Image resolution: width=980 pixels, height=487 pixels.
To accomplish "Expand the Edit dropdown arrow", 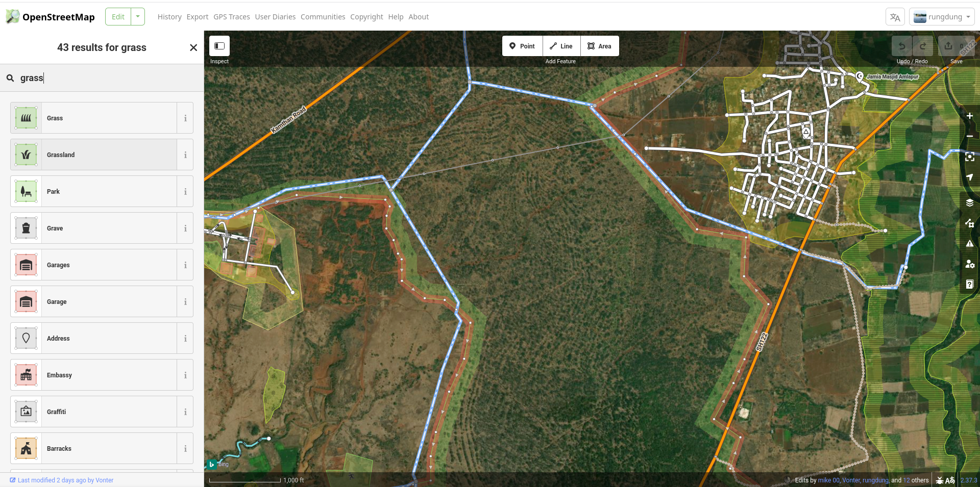I will (138, 17).
